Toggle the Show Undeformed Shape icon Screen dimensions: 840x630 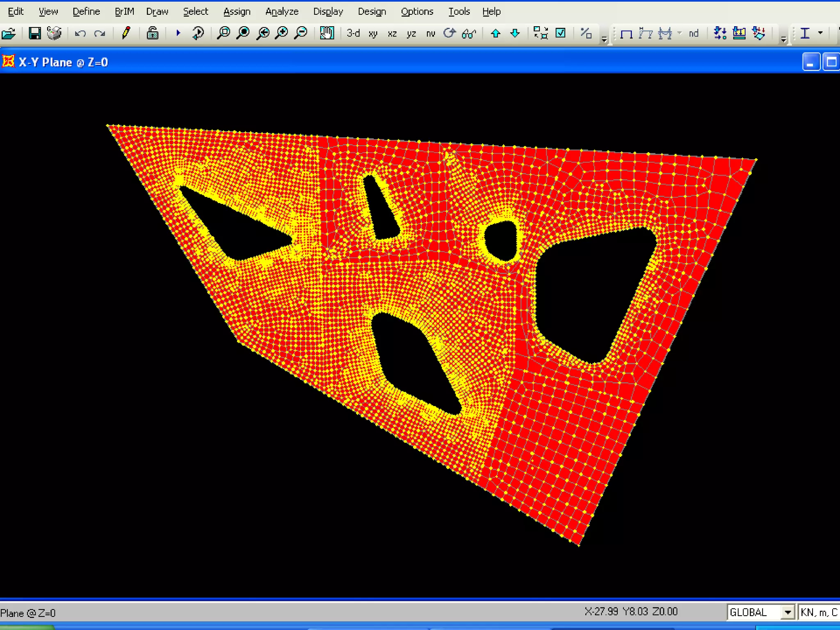626,33
